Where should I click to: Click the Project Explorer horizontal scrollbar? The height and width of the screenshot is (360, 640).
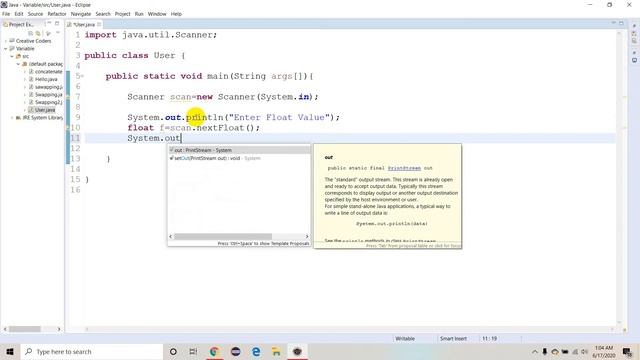(x=25, y=329)
